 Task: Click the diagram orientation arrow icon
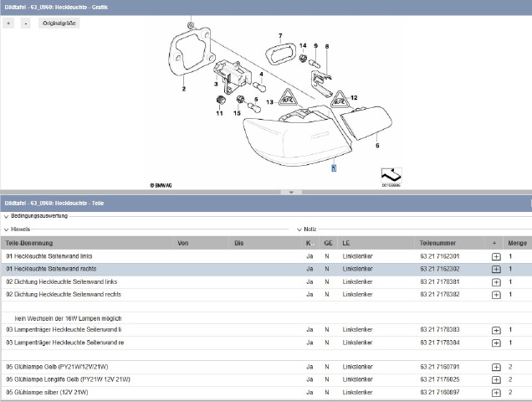pos(391,175)
